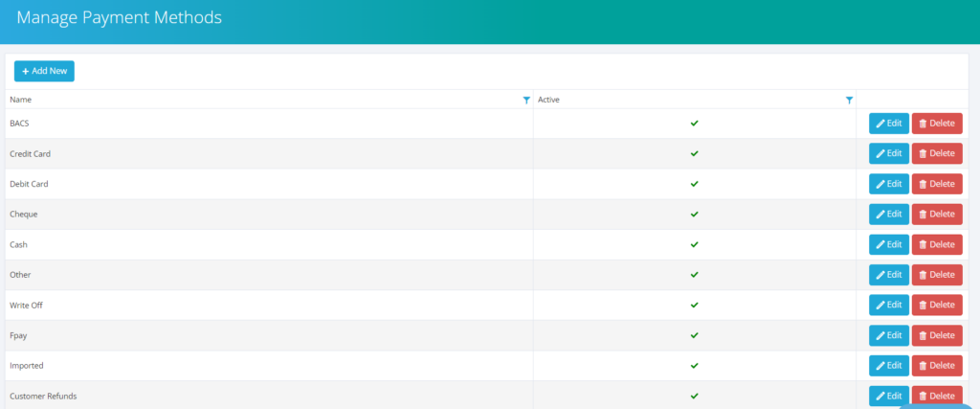
Task: Delete the Customer Refunds payment method
Action: (937, 396)
